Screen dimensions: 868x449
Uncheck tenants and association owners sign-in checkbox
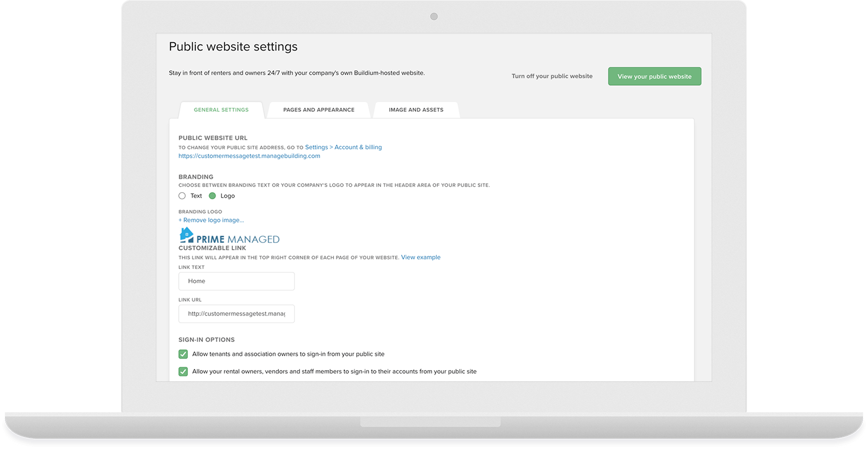click(183, 354)
